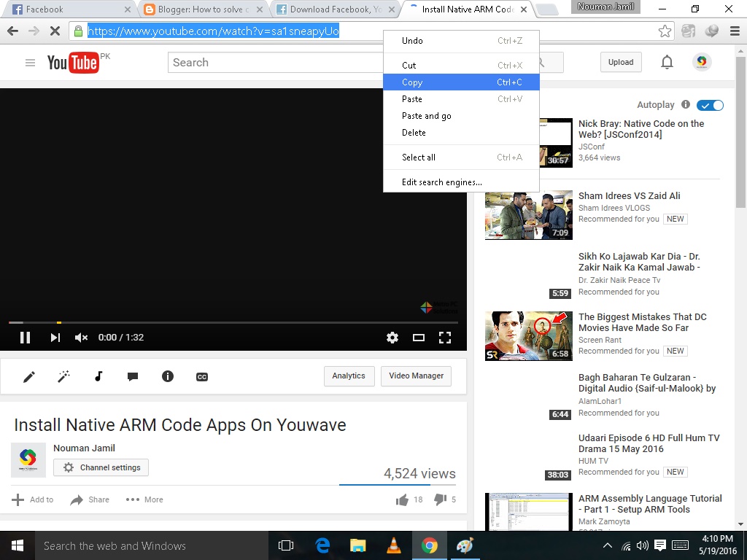Open Microsoft Edge from the taskbar
The image size is (747, 560).
[322, 545]
